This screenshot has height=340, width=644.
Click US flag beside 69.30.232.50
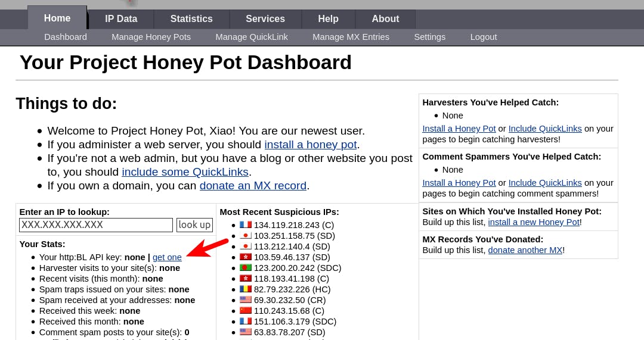click(246, 300)
